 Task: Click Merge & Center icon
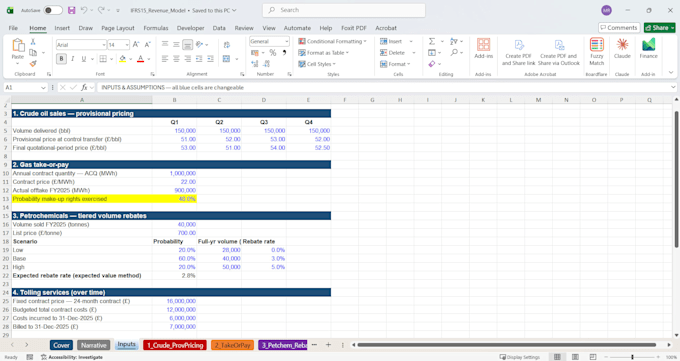click(226, 59)
